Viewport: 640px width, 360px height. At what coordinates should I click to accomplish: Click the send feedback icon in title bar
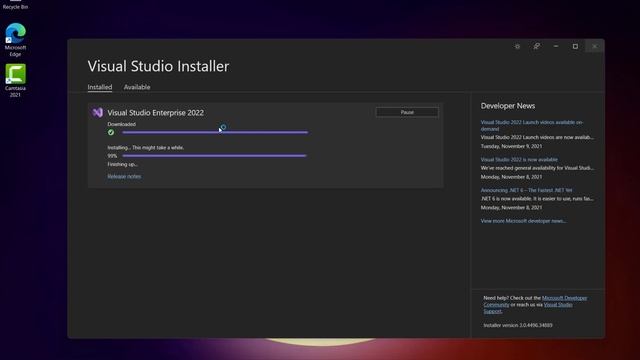tap(536, 47)
